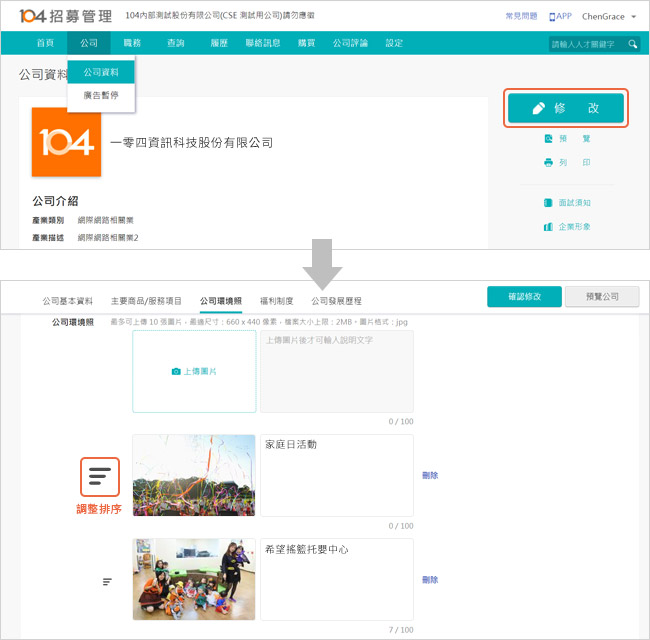Image resolution: width=650 pixels, height=640 pixels.
Task: Switch to 公司發展歷程 tab
Action: (x=337, y=301)
